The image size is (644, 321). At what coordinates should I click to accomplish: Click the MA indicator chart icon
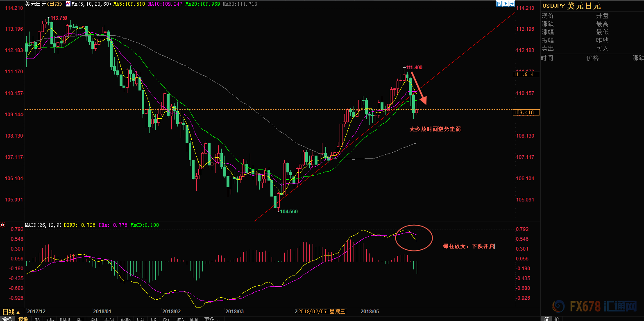click(x=68, y=4)
